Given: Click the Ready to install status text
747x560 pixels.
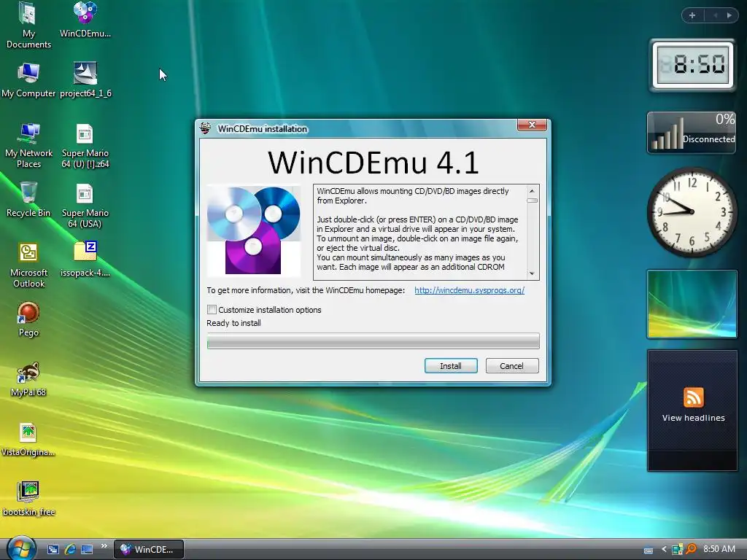Looking at the screenshot, I should [233, 323].
